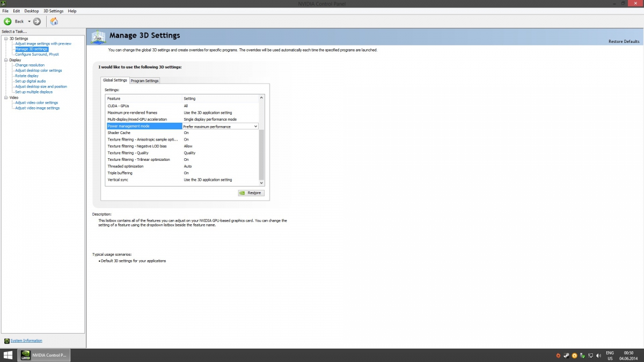
Task: Click the settings list scrollbar thumb
Action: click(x=262, y=154)
